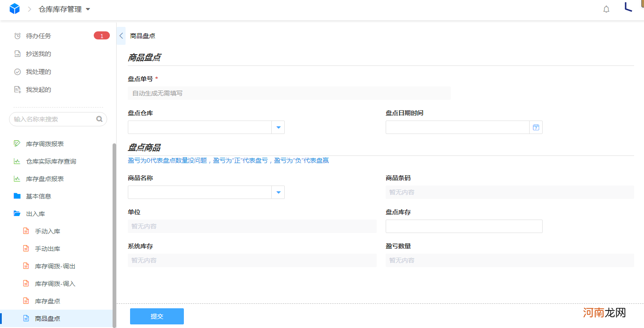Viewport: 644px width, 328px height.
Task: Click the 商品条码 read-only field
Action: point(510,192)
